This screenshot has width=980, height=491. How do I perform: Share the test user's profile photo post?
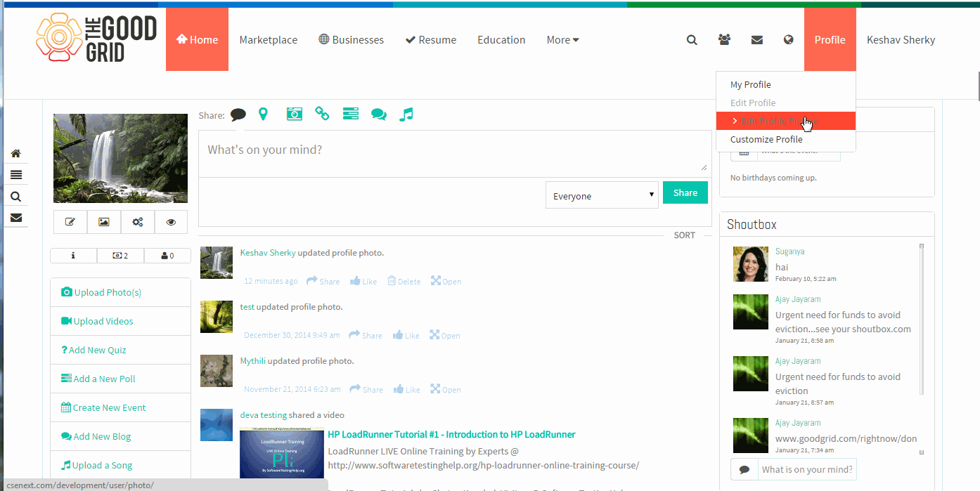pyautogui.click(x=366, y=335)
